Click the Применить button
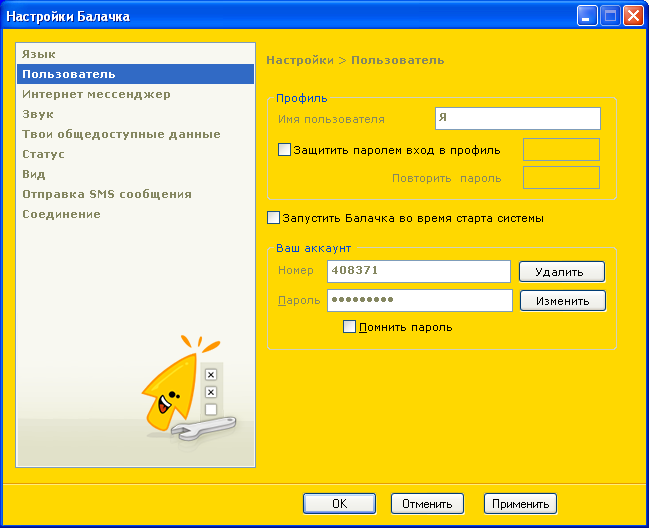Image resolution: width=649 pixels, height=528 pixels. (x=520, y=504)
